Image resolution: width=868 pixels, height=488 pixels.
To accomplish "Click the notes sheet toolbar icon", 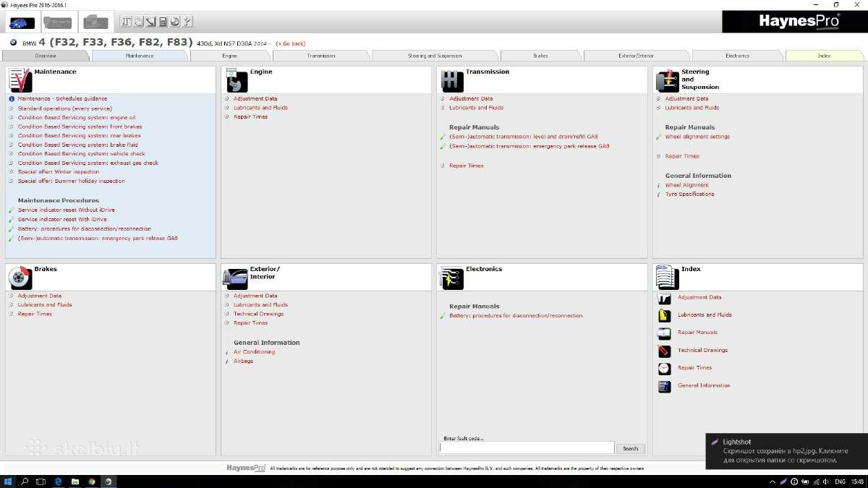I will coord(139,22).
